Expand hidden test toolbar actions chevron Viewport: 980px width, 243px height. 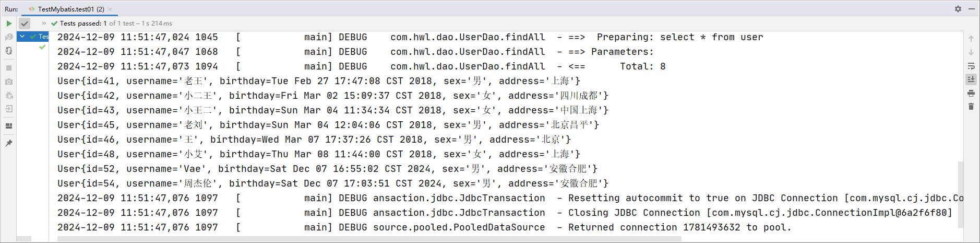(x=44, y=24)
